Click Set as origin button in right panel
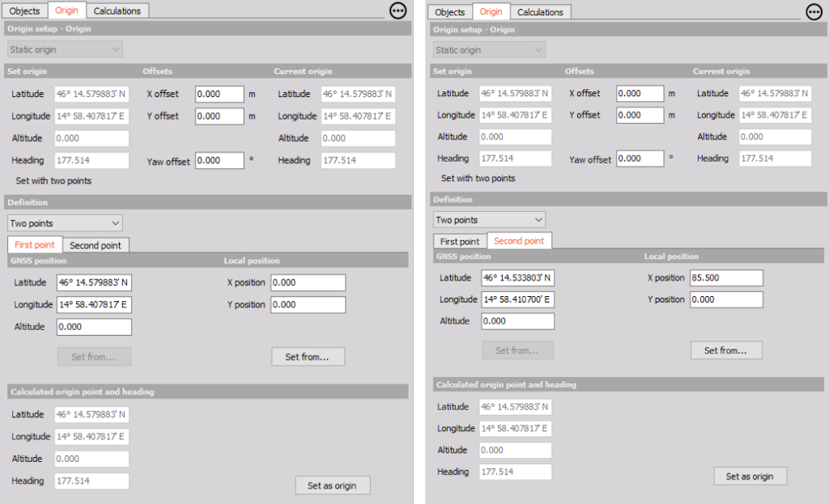829x504 pixels. [750, 476]
